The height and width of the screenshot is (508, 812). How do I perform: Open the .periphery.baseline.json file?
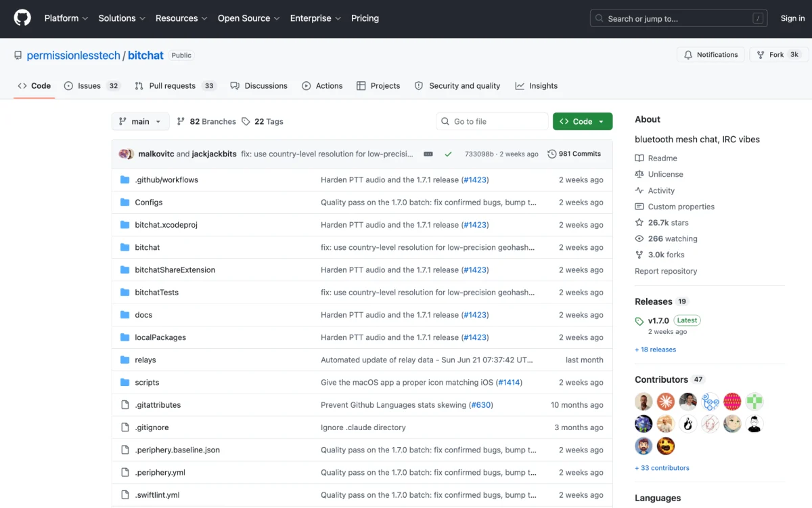pyautogui.click(x=177, y=450)
